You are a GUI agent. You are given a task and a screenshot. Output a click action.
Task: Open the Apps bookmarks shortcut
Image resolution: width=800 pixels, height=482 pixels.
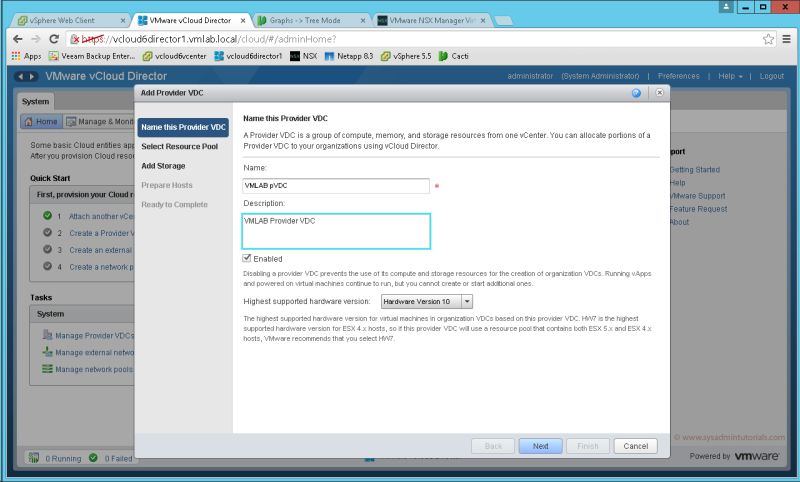(x=27, y=56)
